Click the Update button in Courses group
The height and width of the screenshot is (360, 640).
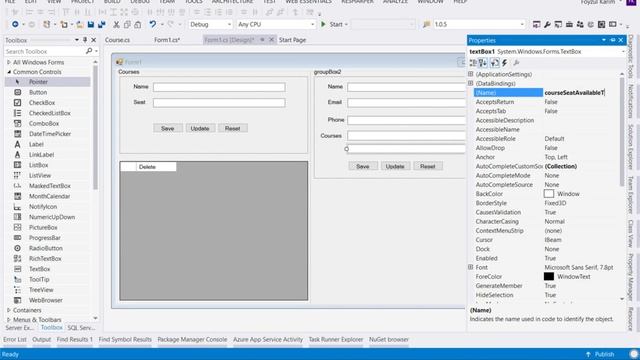pos(200,128)
